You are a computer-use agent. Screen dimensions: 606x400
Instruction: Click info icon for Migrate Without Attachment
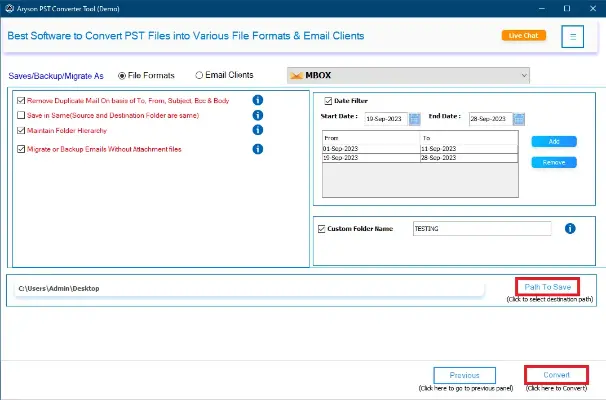coord(258,149)
